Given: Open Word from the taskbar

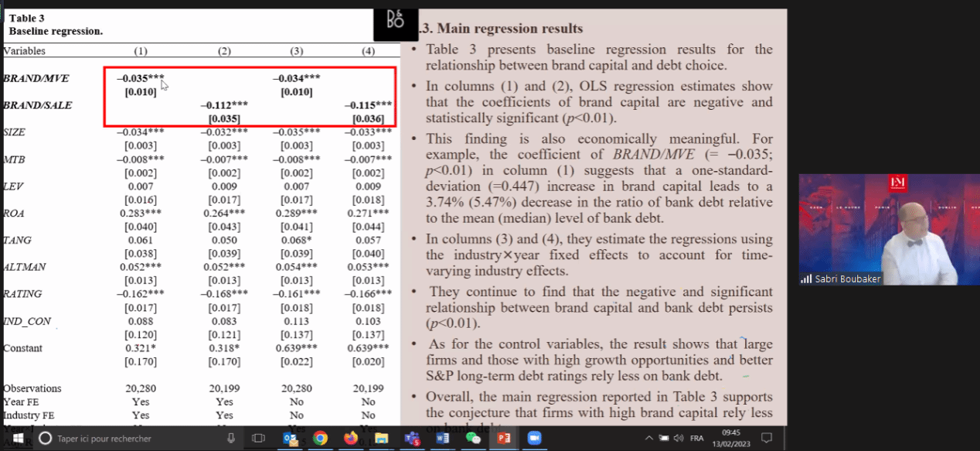Looking at the screenshot, I should [441, 439].
